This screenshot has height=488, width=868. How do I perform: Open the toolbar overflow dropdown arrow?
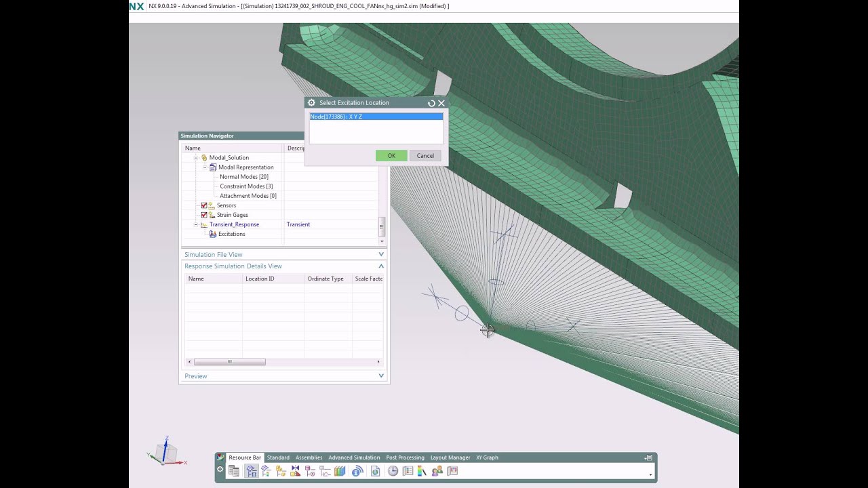coord(650,474)
